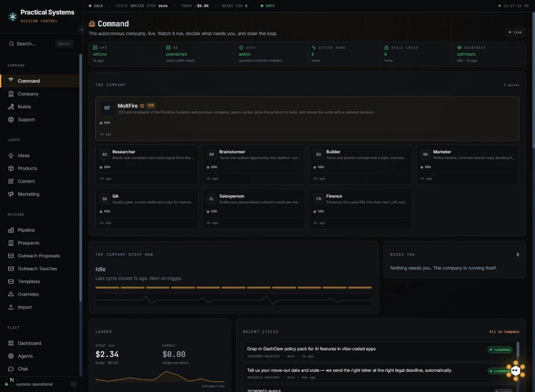Click the Salesperson SL avatar badge

pyautogui.click(x=212, y=199)
